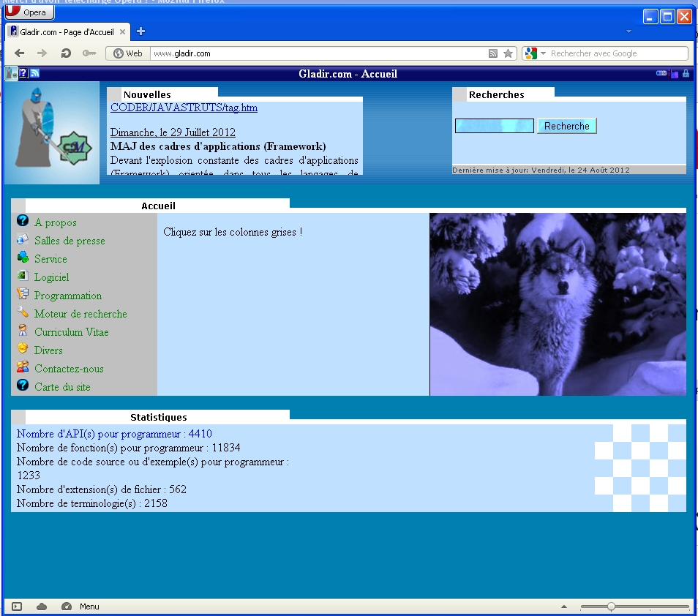This screenshot has width=698, height=616.
Task: Click the wolf image
Action: tap(558, 304)
